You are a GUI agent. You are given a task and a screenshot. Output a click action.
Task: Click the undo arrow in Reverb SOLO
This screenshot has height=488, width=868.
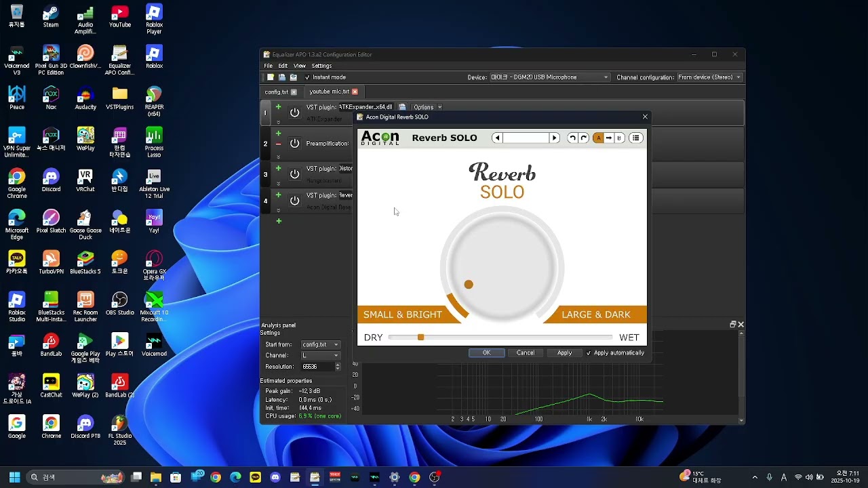coord(572,138)
